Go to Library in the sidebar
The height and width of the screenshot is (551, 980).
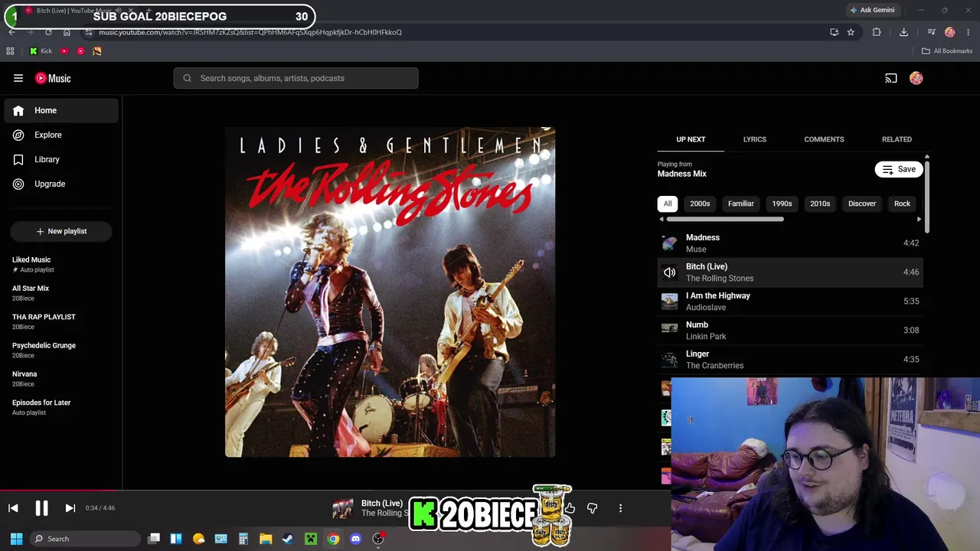click(x=61, y=159)
